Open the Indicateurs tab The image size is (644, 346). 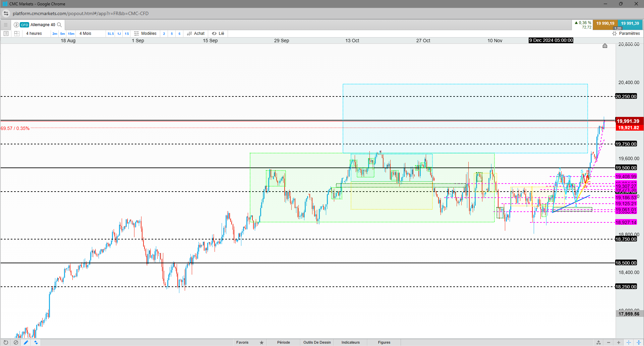tap(351, 342)
